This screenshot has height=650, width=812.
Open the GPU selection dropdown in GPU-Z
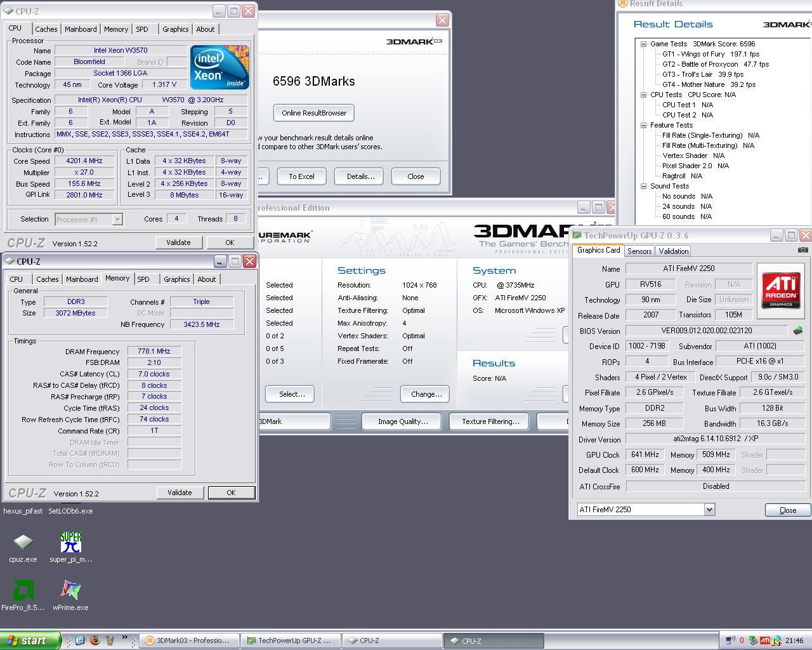(x=709, y=509)
